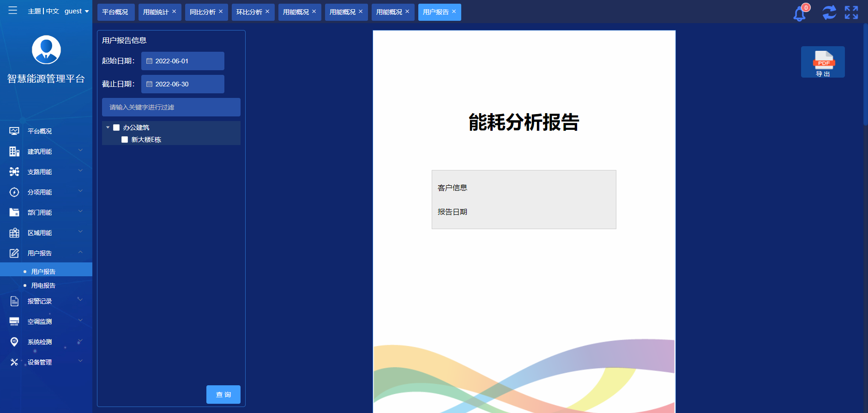Check the 新大楼E栋 checkbox

[x=125, y=140]
